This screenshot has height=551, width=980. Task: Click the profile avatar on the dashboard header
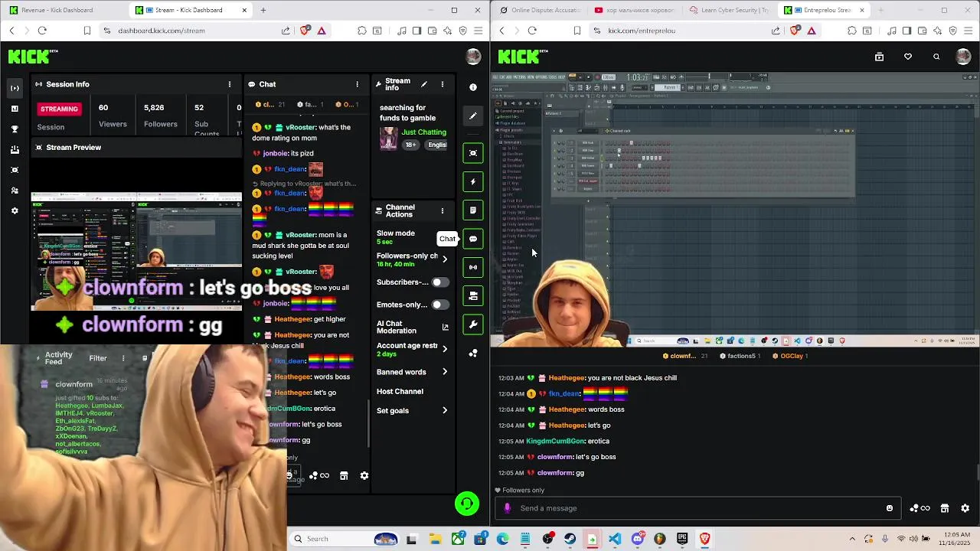click(473, 57)
